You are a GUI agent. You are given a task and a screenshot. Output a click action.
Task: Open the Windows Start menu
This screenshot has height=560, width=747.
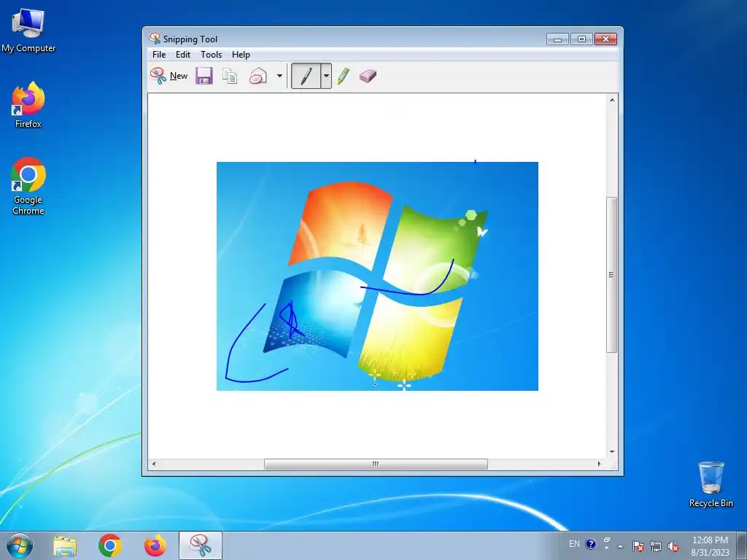point(20,545)
